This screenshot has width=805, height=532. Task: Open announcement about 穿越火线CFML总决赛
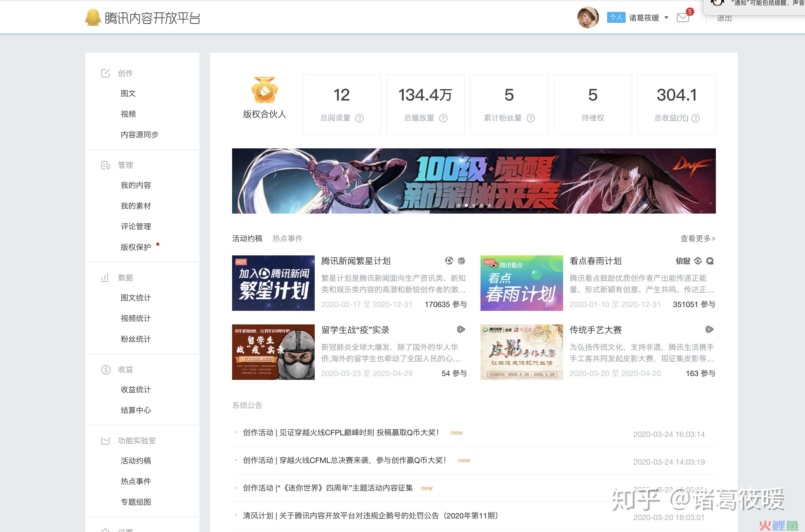[x=344, y=461]
